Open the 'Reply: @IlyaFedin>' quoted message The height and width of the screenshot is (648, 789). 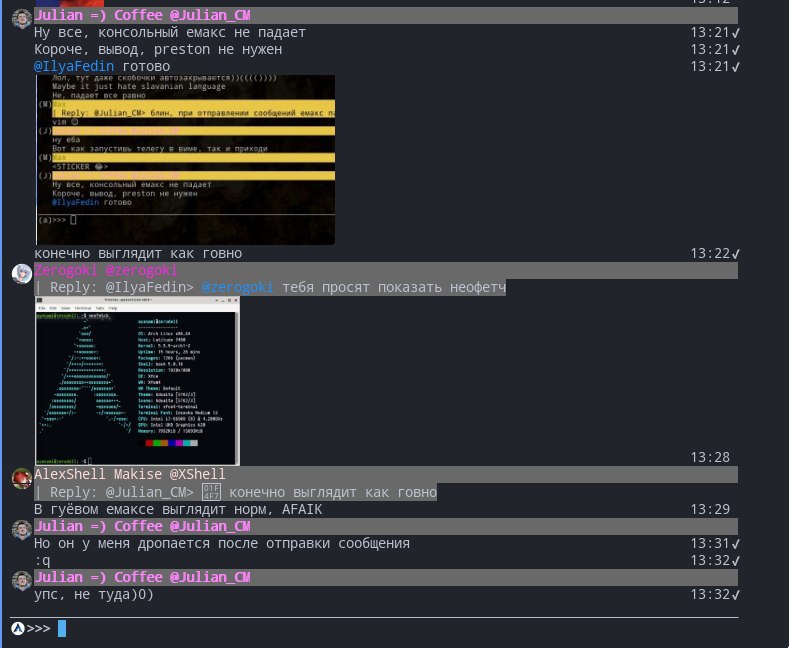pyautogui.click(x=270, y=287)
